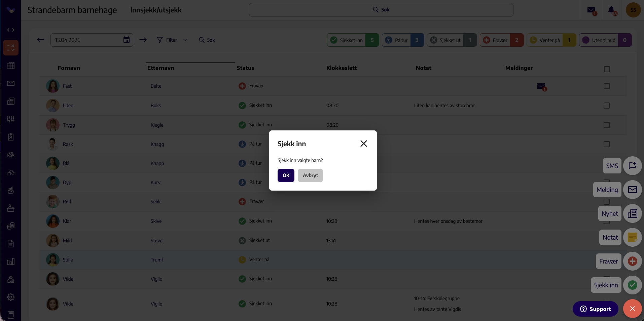Sort by Klokkeslett column
644x321 pixels.
click(x=341, y=68)
